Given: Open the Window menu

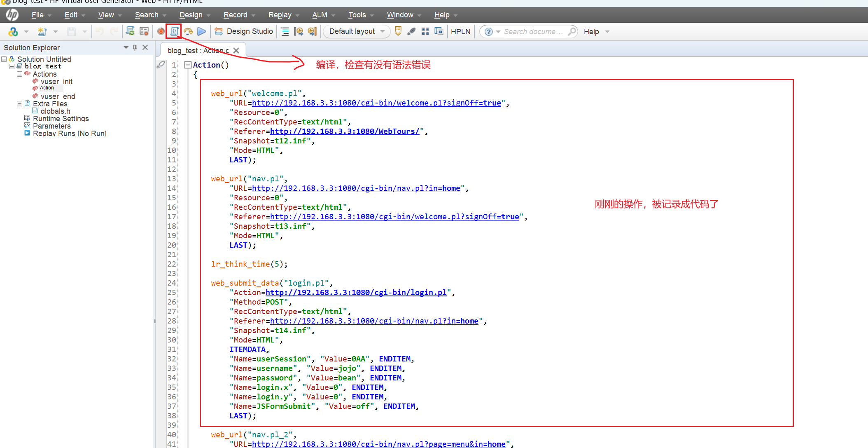Looking at the screenshot, I should (x=404, y=15).
